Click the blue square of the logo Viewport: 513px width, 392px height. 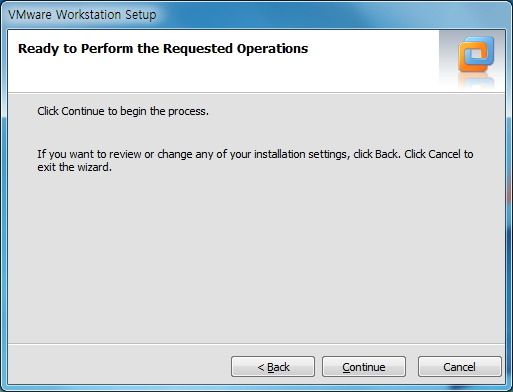(x=480, y=50)
